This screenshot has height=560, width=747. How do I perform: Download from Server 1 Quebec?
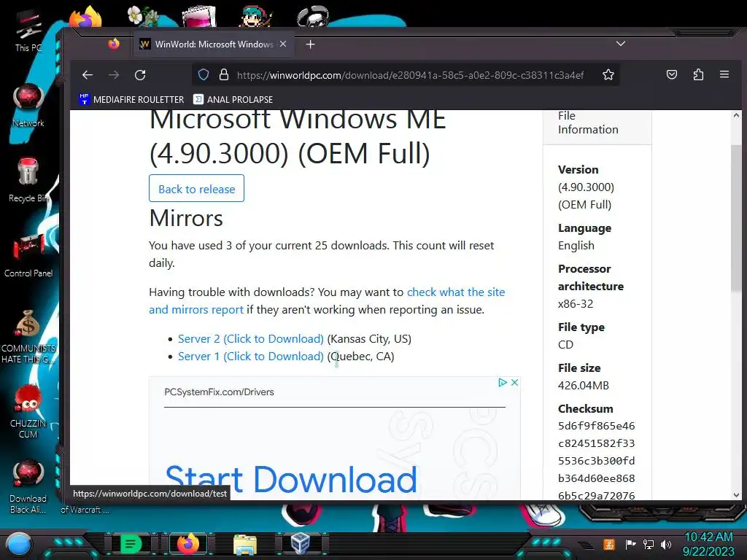[x=251, y=356]
